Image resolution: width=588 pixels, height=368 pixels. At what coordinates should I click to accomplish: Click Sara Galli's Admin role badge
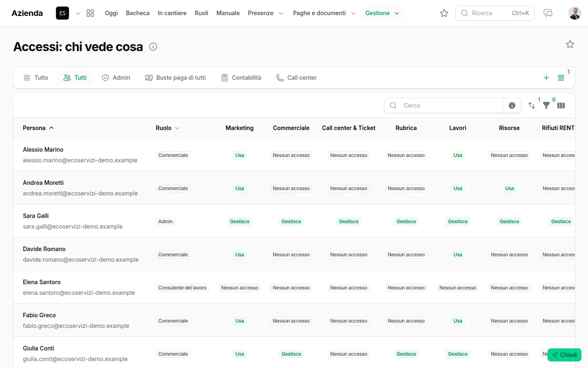[x=165, y=222]
